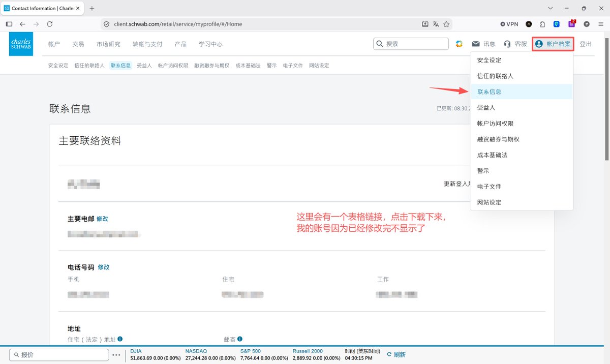Image resolution: width=610 pixels, height=364 pixels.
Task: Click the gray compass arrow toolbar icon
Action: pyautogui.click(x=586, y=24)
